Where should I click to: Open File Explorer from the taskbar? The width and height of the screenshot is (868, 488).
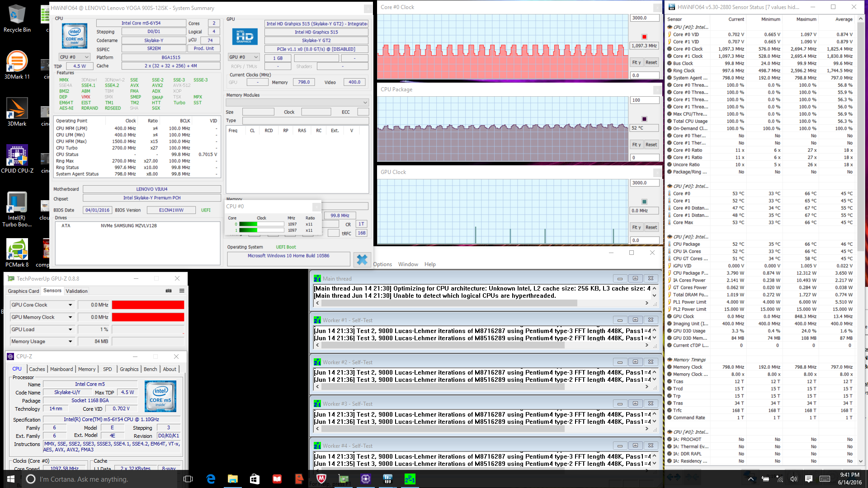(233, 479)
